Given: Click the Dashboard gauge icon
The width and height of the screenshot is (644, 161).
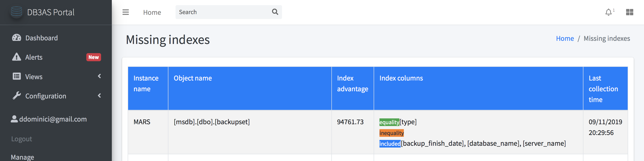Looking at the screenshot, I should (x=17, y=38).
